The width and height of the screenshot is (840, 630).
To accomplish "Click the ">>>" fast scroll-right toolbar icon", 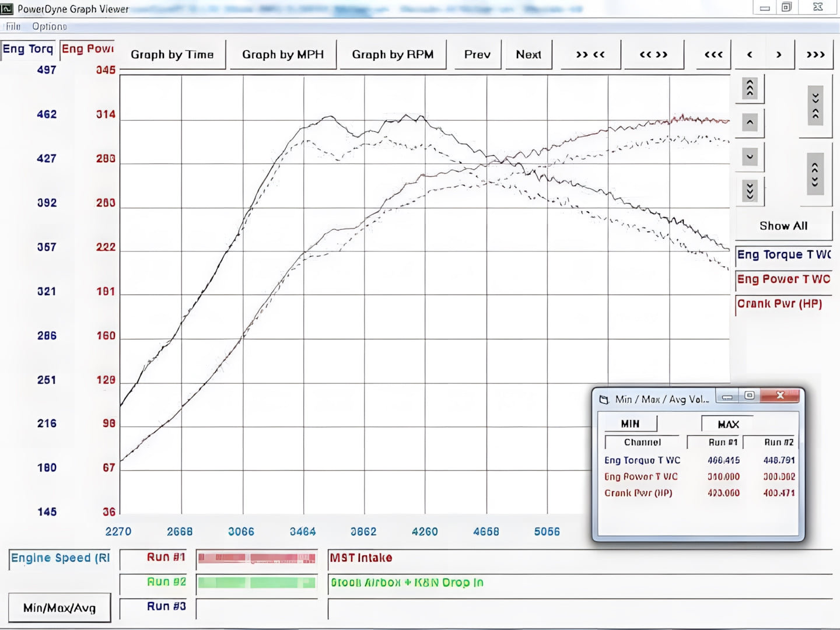I will point(815,54).
